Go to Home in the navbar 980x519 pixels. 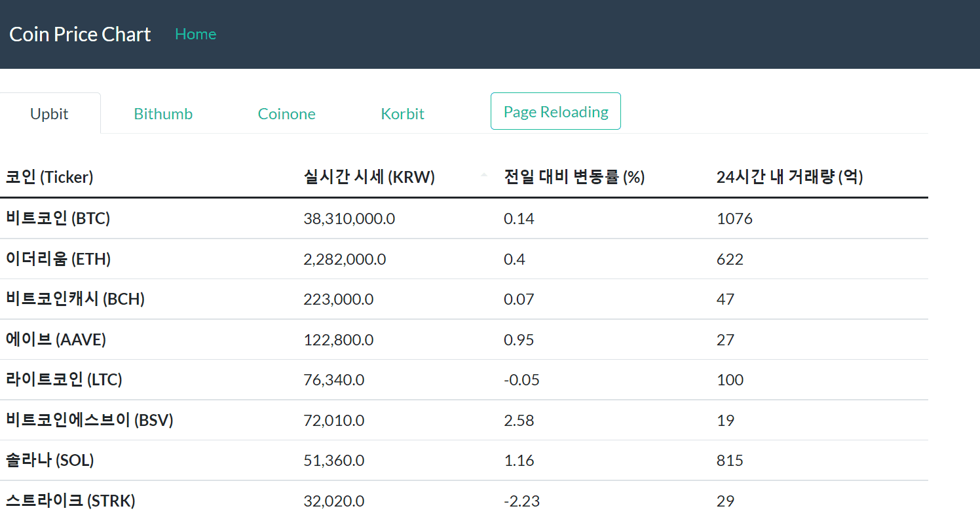pyautogui.click(x=195, y=34)
